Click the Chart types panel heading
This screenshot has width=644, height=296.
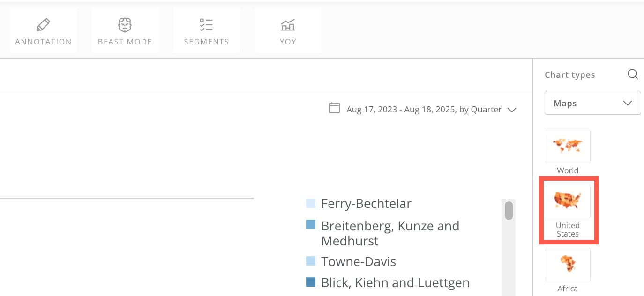click(x=569, y=75)
